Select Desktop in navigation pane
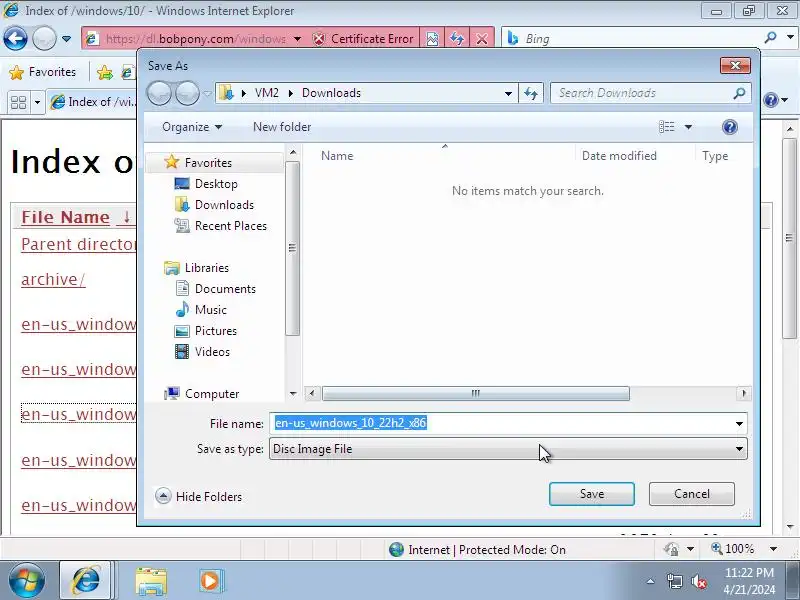 (x=216, y=184)
